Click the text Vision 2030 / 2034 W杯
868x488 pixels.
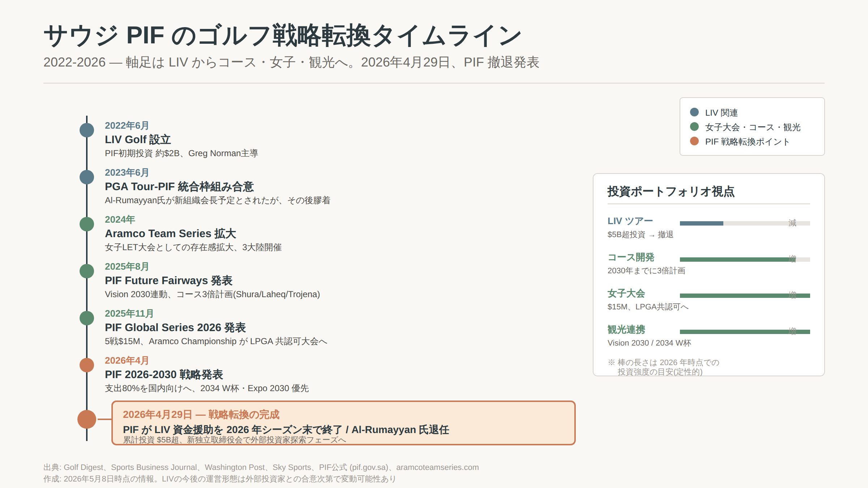click(x=649, y=343)
